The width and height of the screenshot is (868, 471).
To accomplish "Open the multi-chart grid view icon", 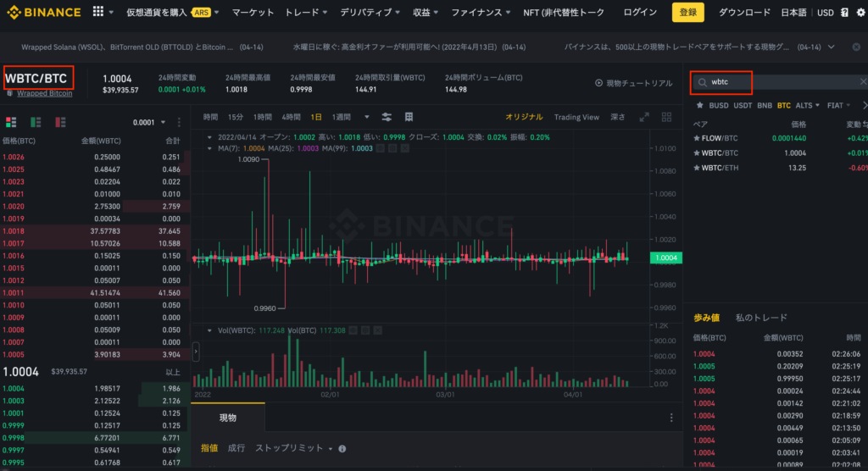I will [666, 117].
